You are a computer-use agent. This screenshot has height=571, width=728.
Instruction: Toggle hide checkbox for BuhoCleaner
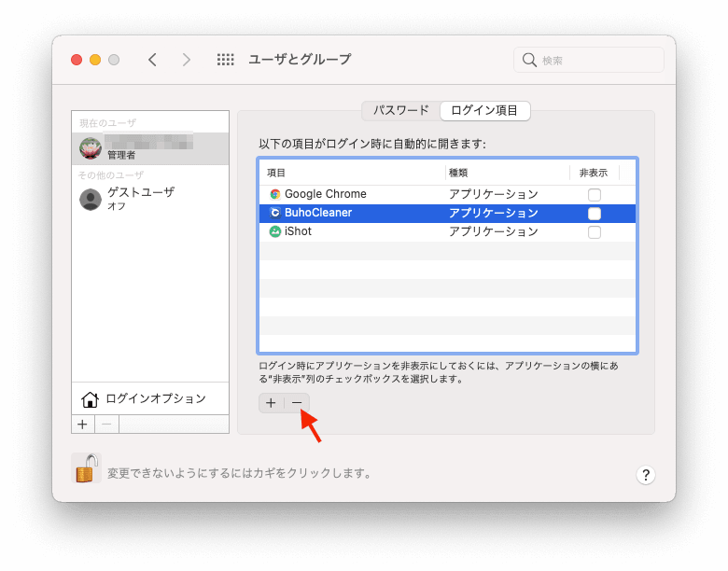(x=595, y=214)
